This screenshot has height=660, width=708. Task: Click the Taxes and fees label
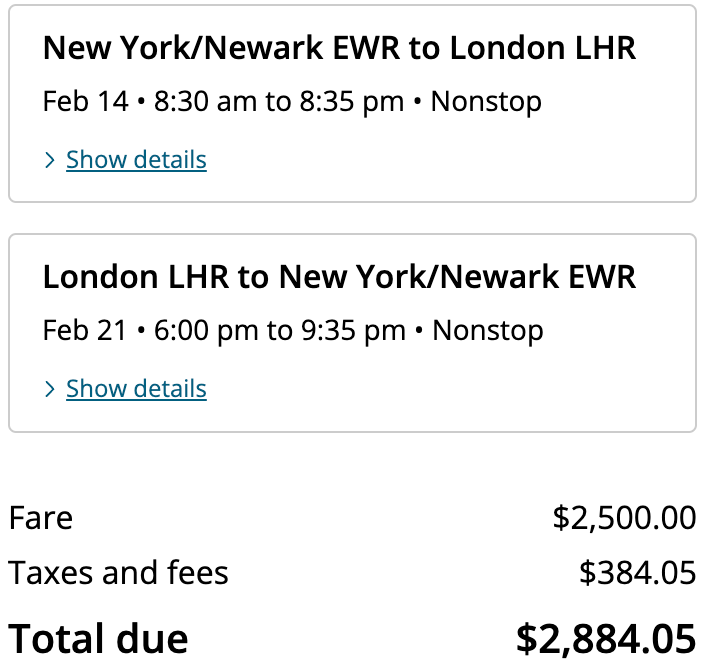tap(118, 572)
